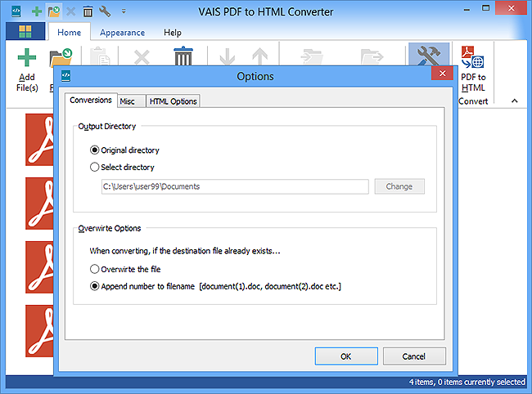Screen dimensions: 532x394
Task: Choose Append number to filename radio option
Action: (x=94, y=286)
